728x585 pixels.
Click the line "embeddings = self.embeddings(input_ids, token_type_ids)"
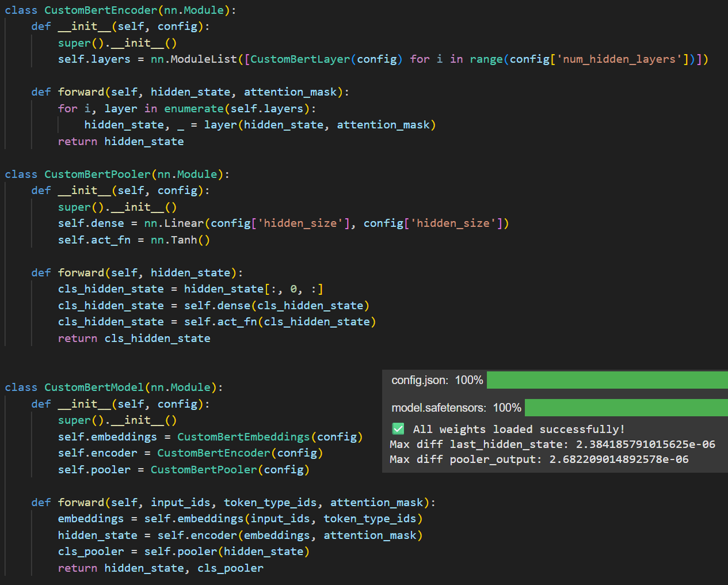point(240,518)
